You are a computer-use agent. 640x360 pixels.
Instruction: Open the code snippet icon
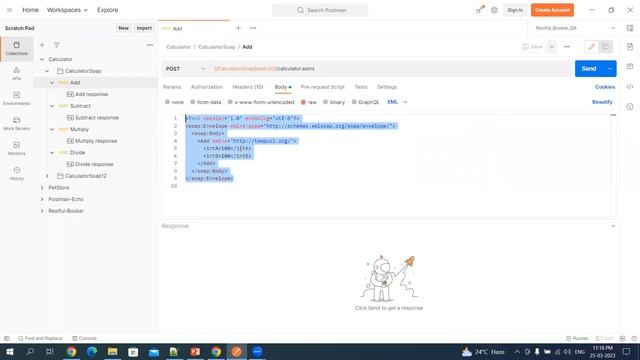(x=630, y=87)
